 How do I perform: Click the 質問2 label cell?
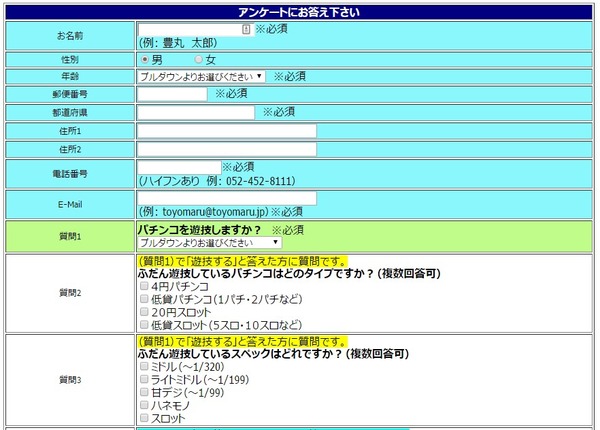pos(70,293)
